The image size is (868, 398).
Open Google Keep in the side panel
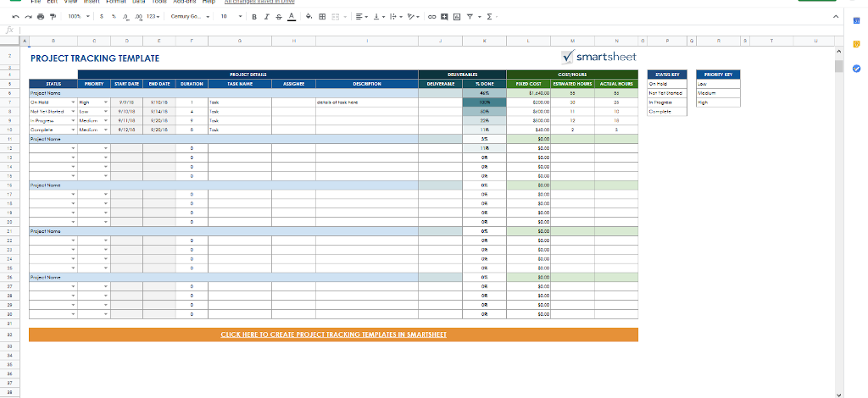pos(856,44)
